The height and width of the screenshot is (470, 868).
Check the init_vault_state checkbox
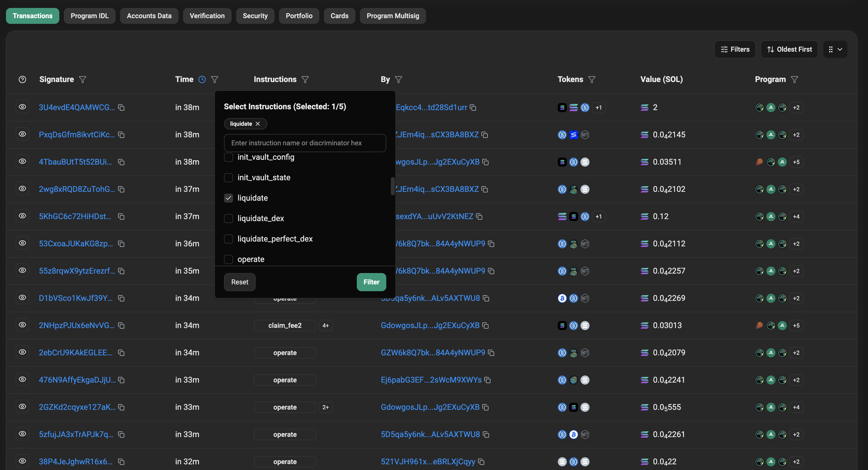point(228,178)
